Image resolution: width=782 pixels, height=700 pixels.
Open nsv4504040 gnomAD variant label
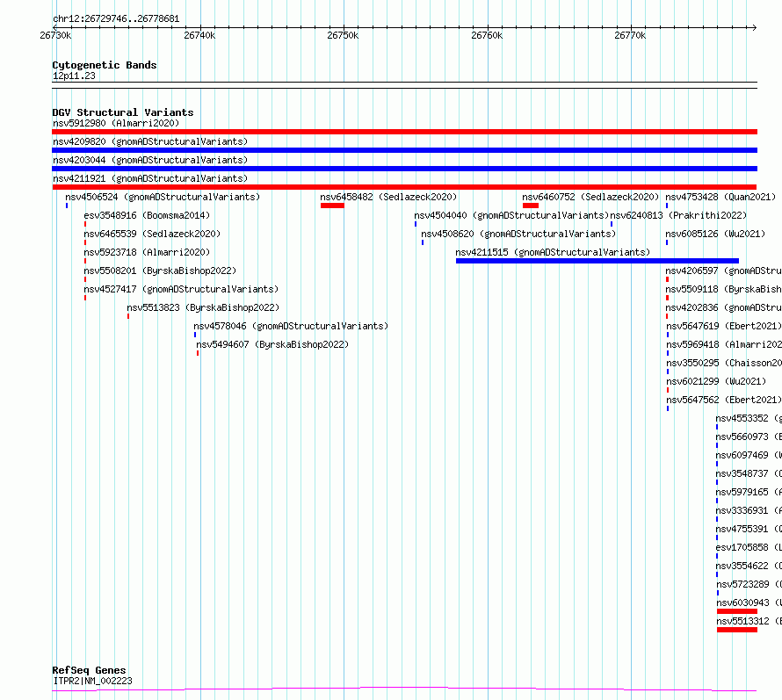pos(511,215)
